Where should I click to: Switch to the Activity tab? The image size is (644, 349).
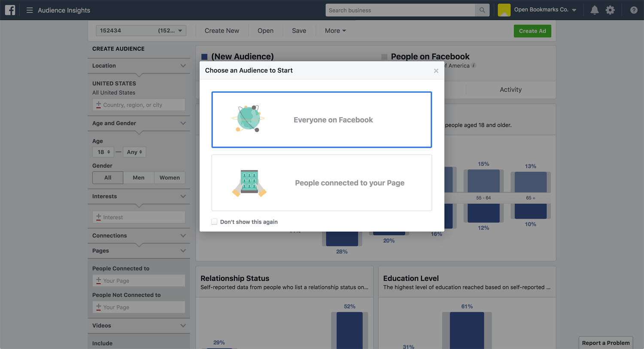click(x=510, y=89)
